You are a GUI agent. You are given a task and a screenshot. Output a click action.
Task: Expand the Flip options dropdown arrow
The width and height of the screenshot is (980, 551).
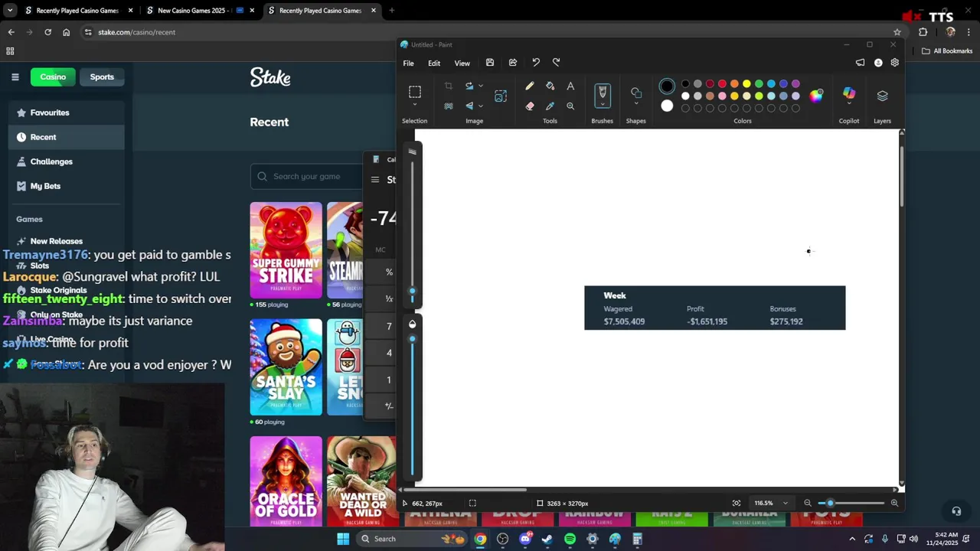pos(481,106)
